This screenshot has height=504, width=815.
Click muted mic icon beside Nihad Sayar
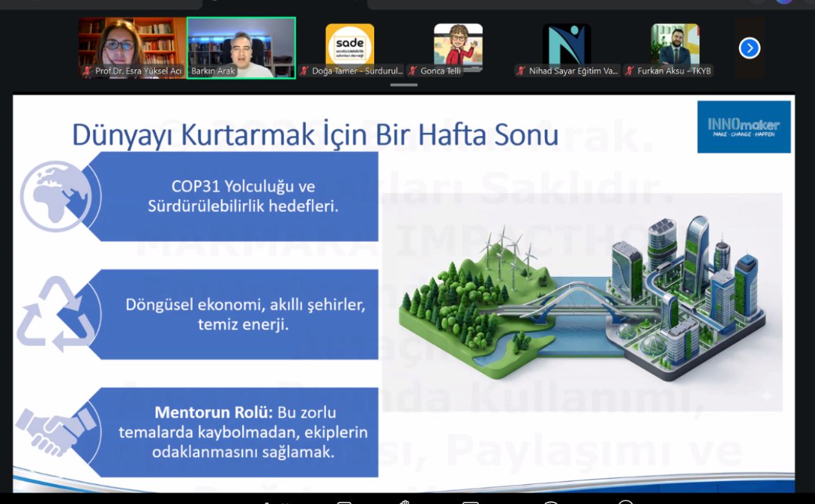click(521, 71)
